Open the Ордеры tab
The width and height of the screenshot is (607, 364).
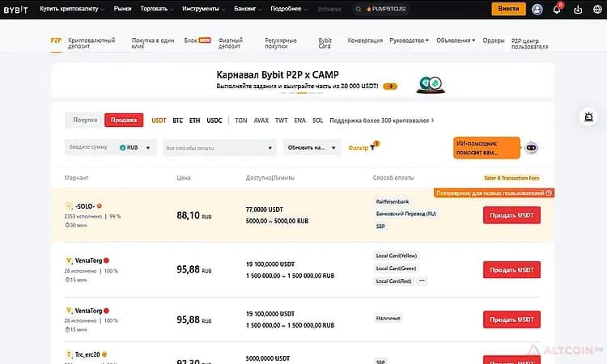pyautogui.click(x=494, y=40)
